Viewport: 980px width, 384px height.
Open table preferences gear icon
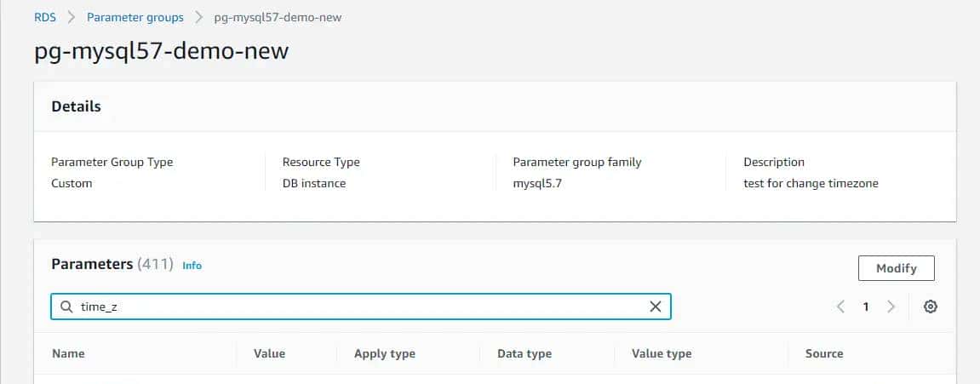point(931,307)
